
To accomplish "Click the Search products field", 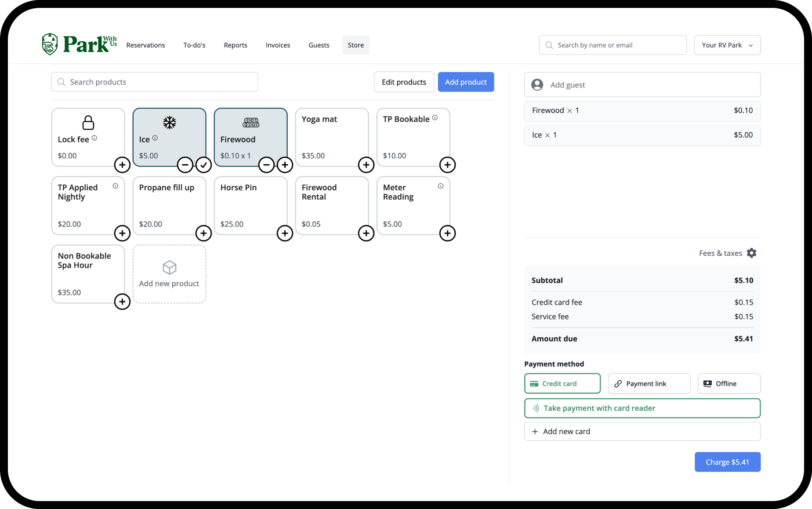I will (155, 82).
